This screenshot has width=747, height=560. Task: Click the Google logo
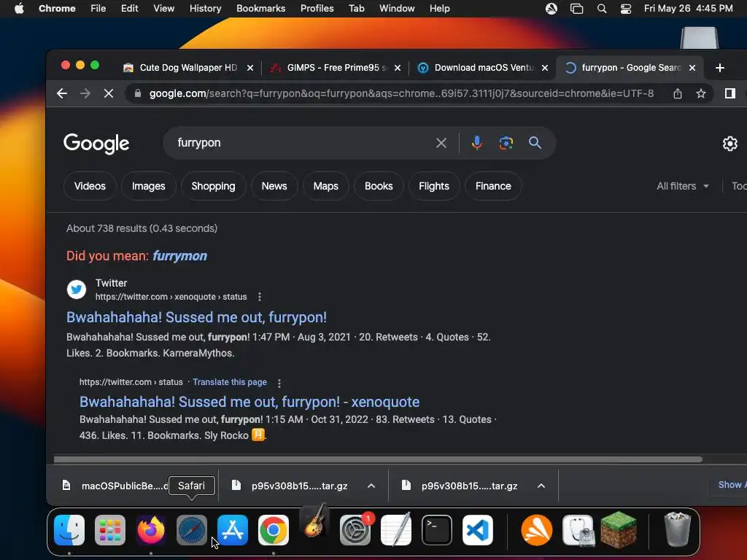[x=96, y=144]
